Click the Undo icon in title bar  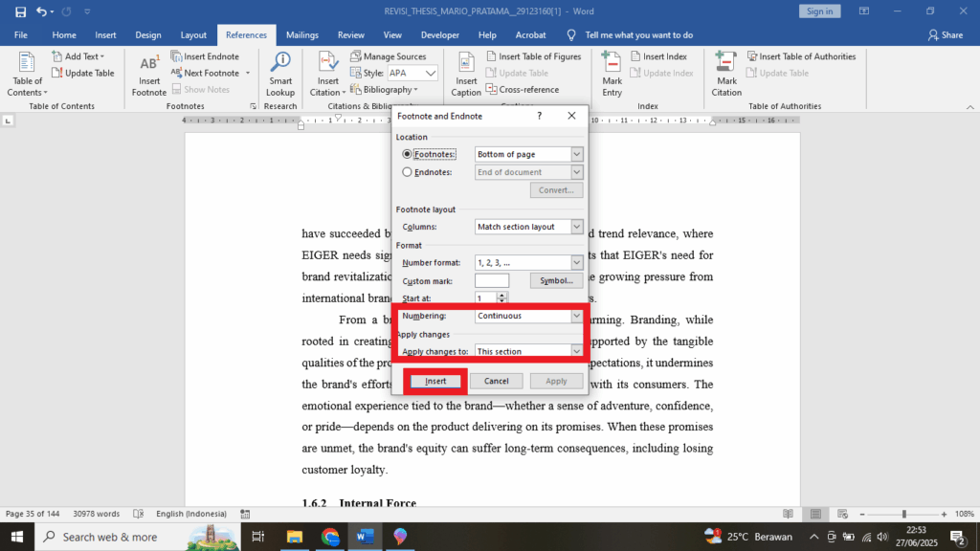[41, 11]
